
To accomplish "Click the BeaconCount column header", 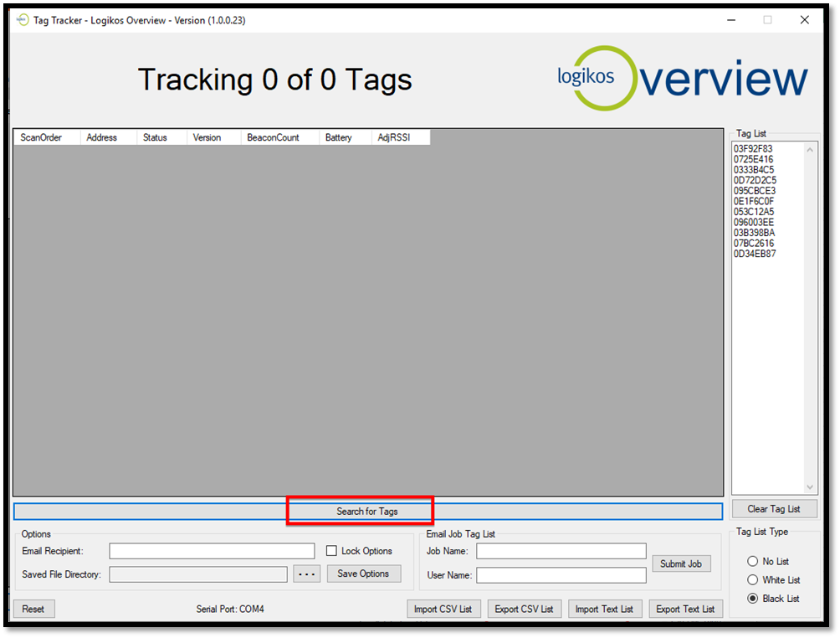I will point(273,137).
